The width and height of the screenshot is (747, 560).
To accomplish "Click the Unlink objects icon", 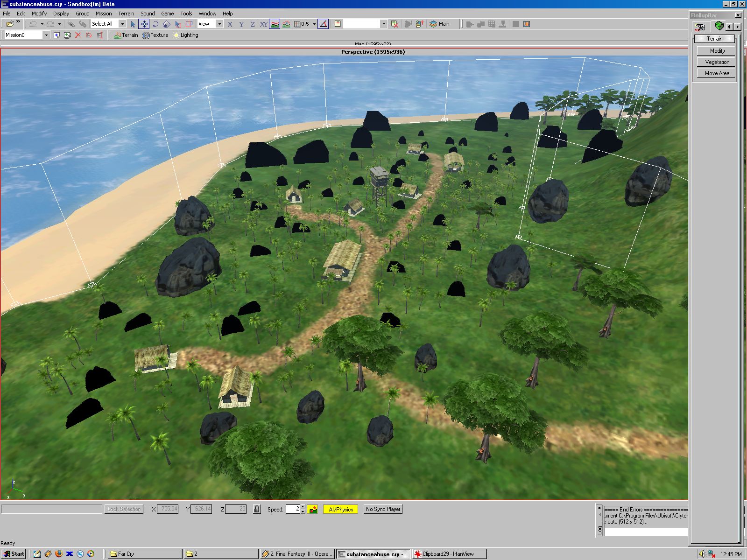I will click(x=82, y=24).
